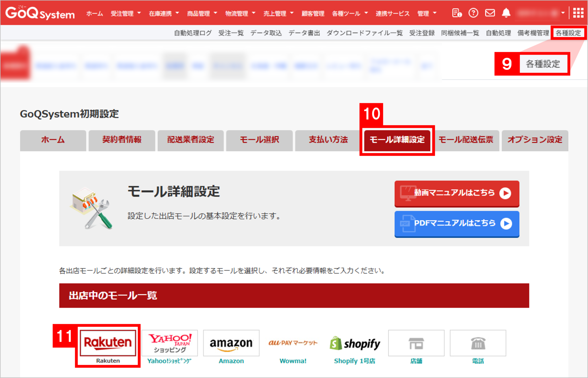588x378 pixels.
Task: Click the PDFマニュアルはこちら banner
Action: [457, 224]
